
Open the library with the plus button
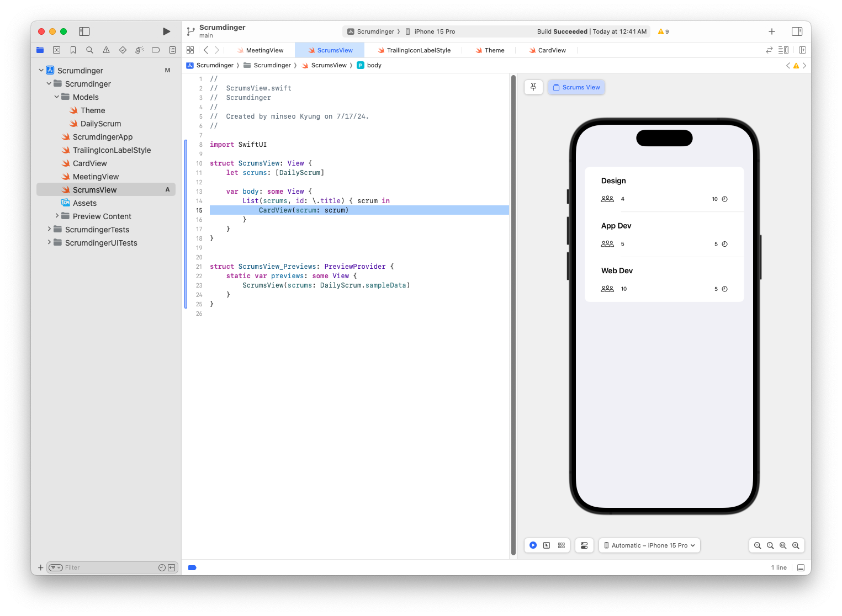pyautogui.click(x=772, y=31)
